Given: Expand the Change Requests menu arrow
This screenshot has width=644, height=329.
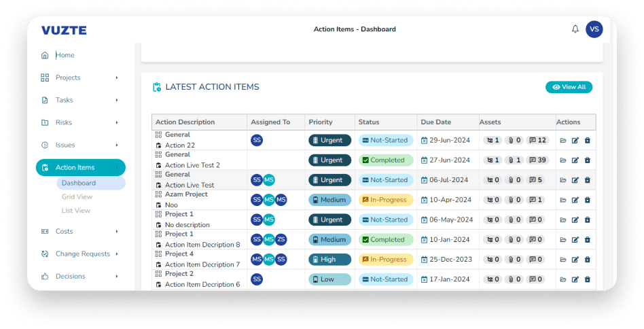Looking at the screenshot, I should [x=117, y=254].
